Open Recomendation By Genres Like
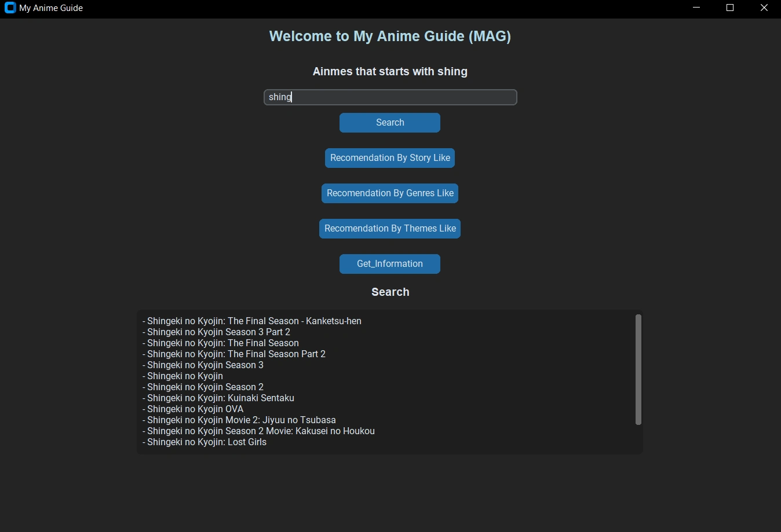 click(390, 193)
